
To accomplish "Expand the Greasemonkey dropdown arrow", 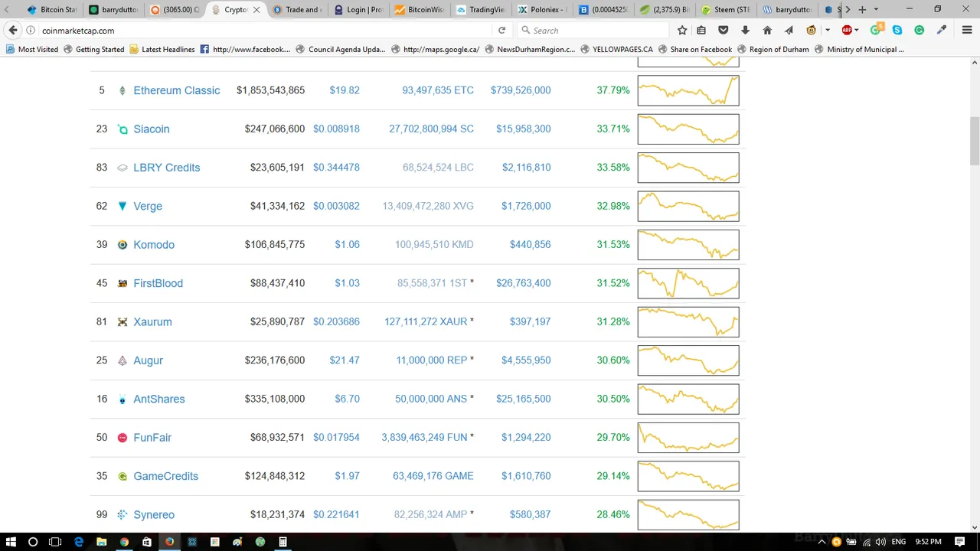I will (x=828, y=31).
